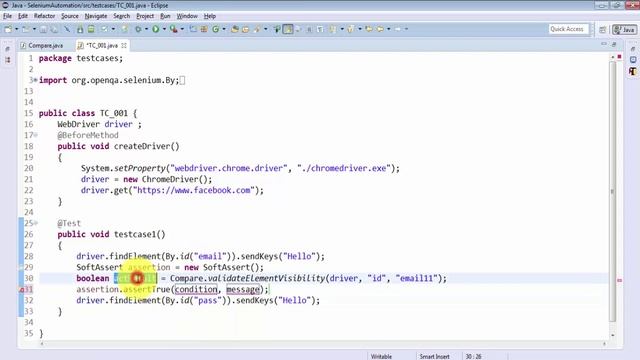Click the green New Java Class icon

coord(216,29)
